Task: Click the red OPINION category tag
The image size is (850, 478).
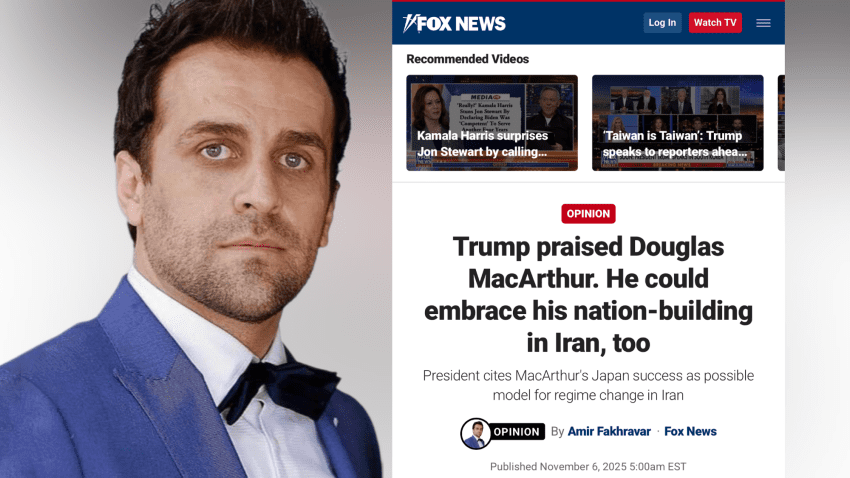Action: (x=588, y=214)
